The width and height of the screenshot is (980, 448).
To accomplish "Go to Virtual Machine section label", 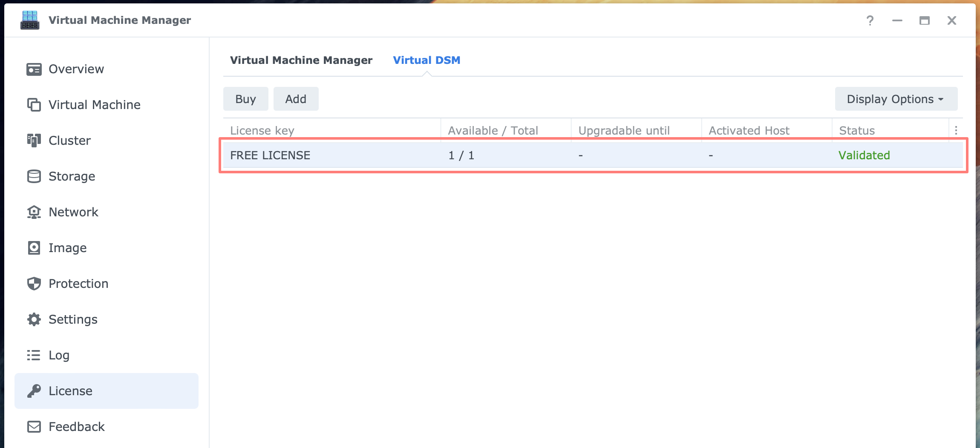I will (95, 105).
